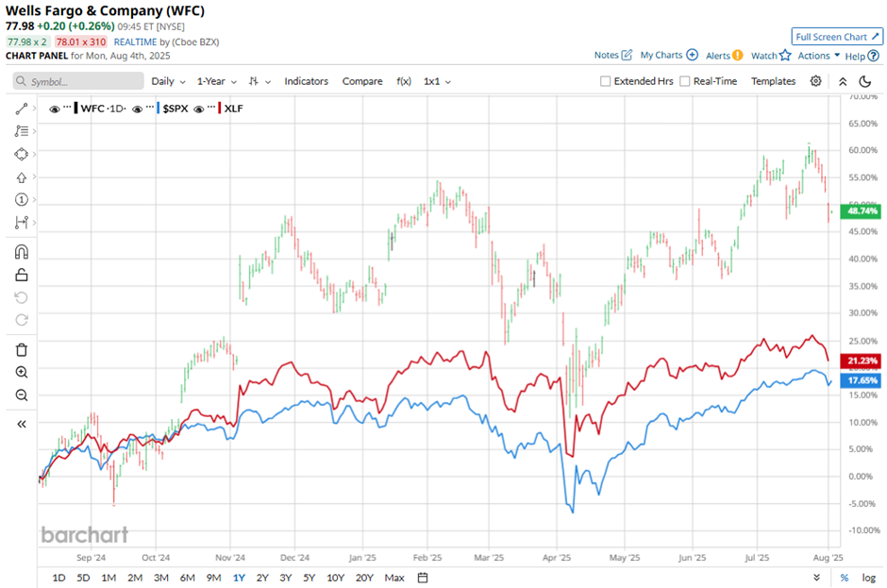Image resolution: width=887 pixels, height=588 pixels.
Task: Hide the $SPX comparison line
Action: click(137, 109)
